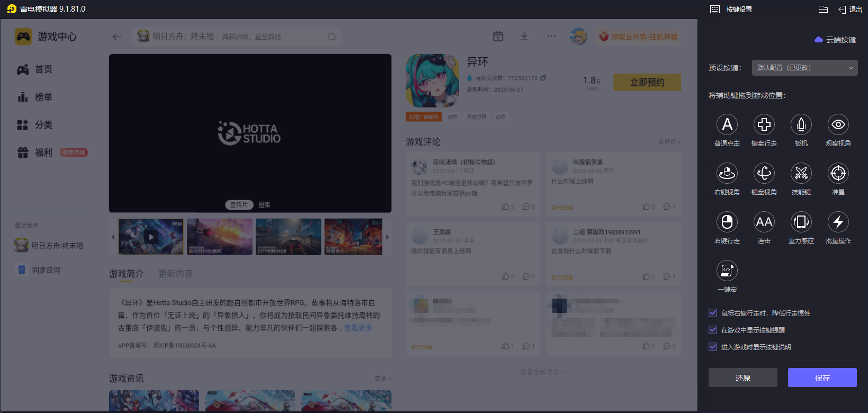View all reviews via 查看全部评论
The height and width of the screenshot is (413, 868).
click(542, 372)
